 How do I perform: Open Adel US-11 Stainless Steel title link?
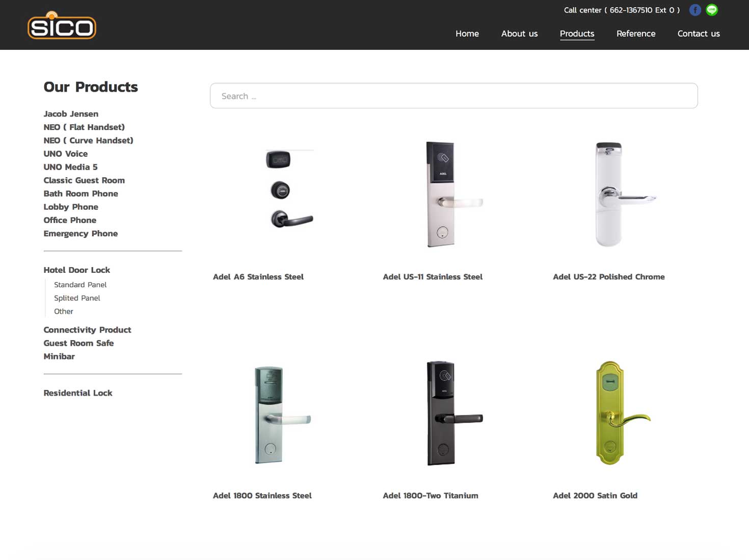pos(433,277)
